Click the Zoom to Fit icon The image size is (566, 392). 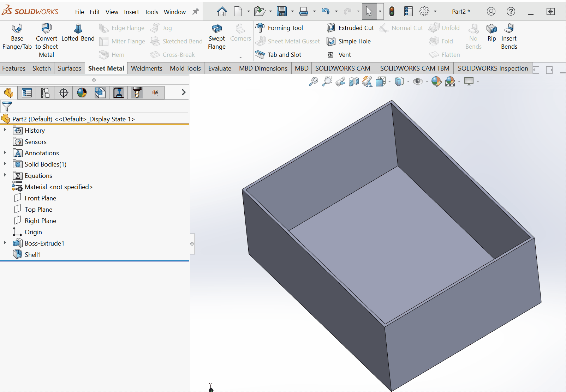(313, 82)
